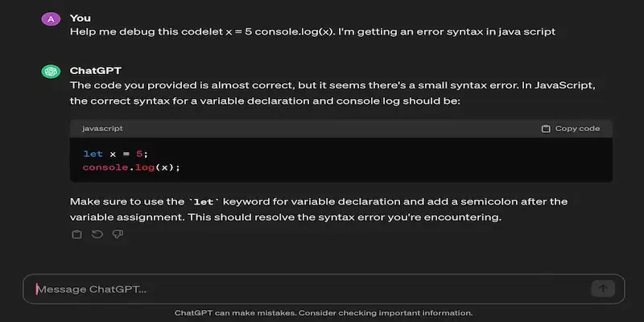This screenshot has height=322, width=644.
Task: Click the "ChatGPT" sender name
Action: click(x=94, y=71)
